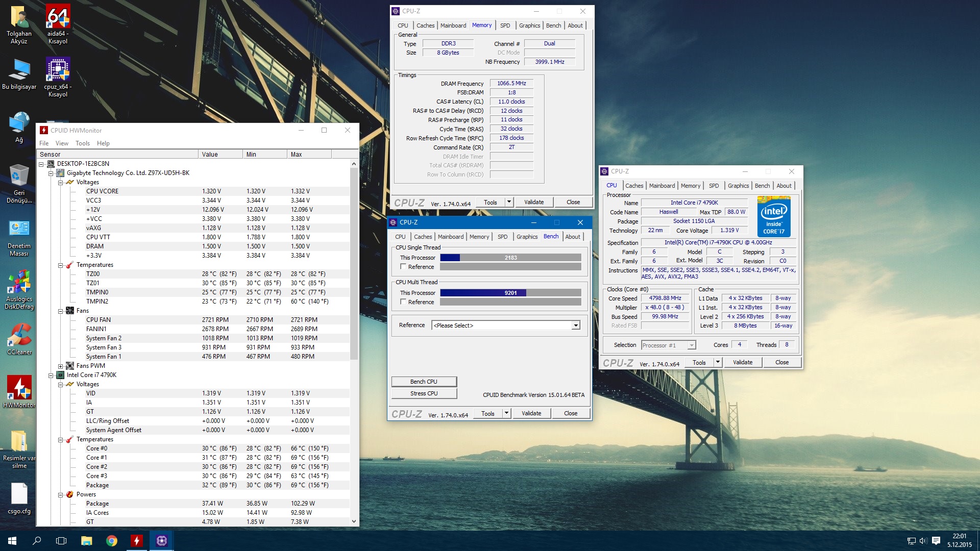The height and width of the screenshot is (551, 980).
Task: Open the aida64 shortcut on desktop
Action: (58, 24)
